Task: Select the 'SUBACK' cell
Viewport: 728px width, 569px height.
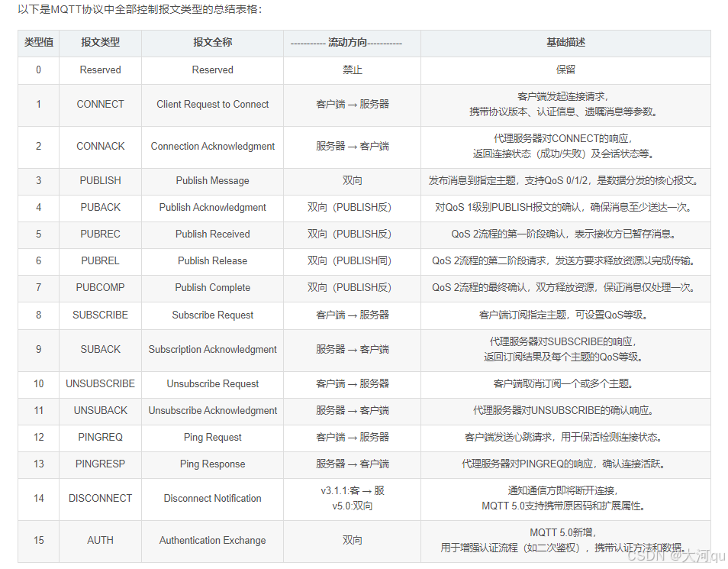Action: pyautogui.click(x=100, y=349)
